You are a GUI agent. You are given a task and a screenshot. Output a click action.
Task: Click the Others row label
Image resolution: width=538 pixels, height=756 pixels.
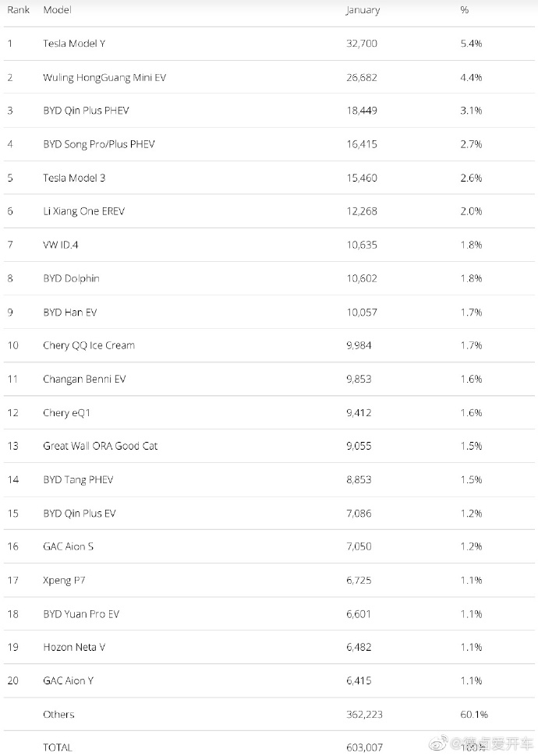coord(58,714)
